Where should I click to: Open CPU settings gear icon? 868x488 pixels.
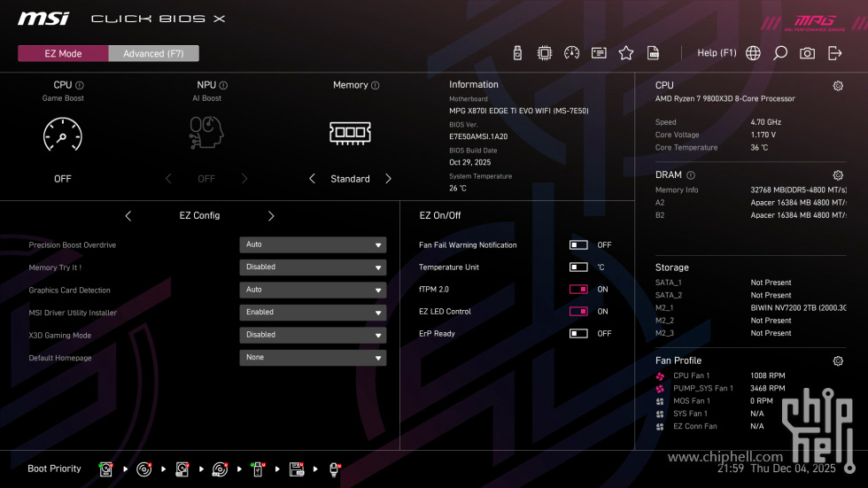[838, 86]
